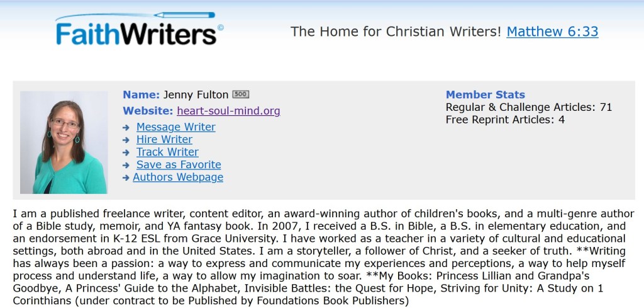Click the arrow bullet before Save as Favorite
The height and width of the screenshot is (308, 644).
click(x=126, y=166)
